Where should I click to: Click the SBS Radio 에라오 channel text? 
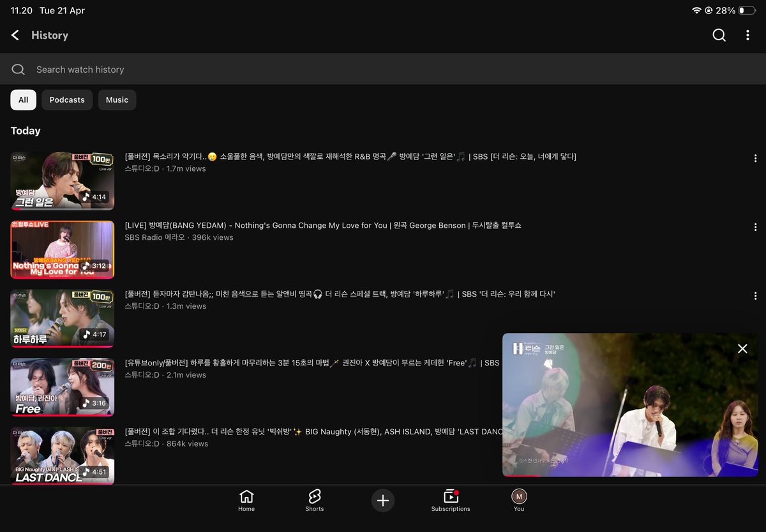[154, 237]
